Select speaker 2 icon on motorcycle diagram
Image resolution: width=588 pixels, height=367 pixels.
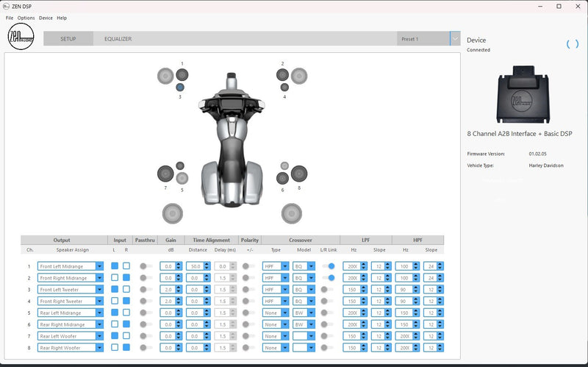282,74
